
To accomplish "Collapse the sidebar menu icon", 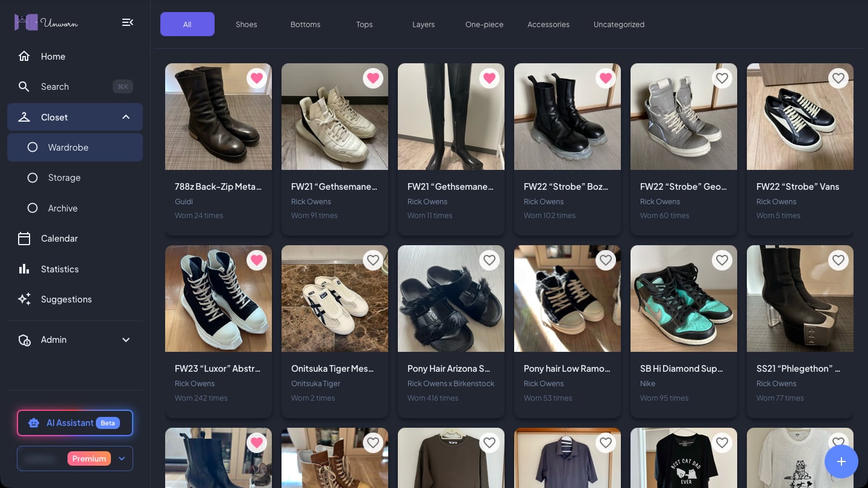I will [x=127, y=22].
